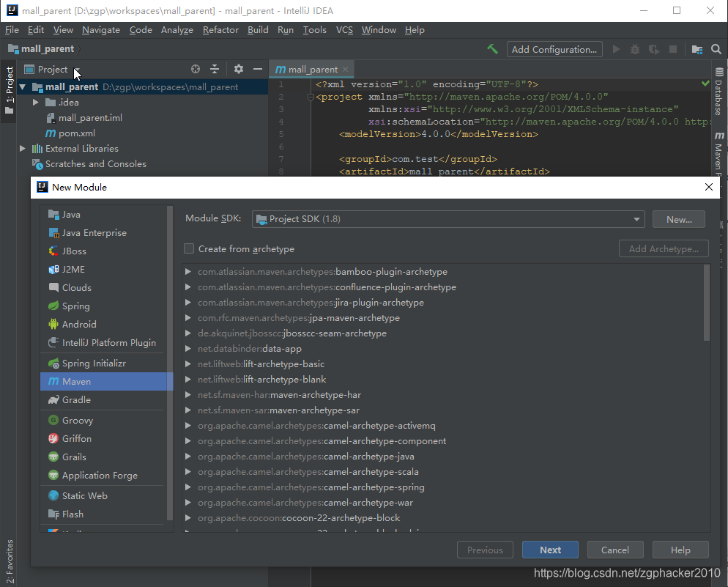
Task: Expand bamboo-plugin-archetype entry
Action: 188,272
